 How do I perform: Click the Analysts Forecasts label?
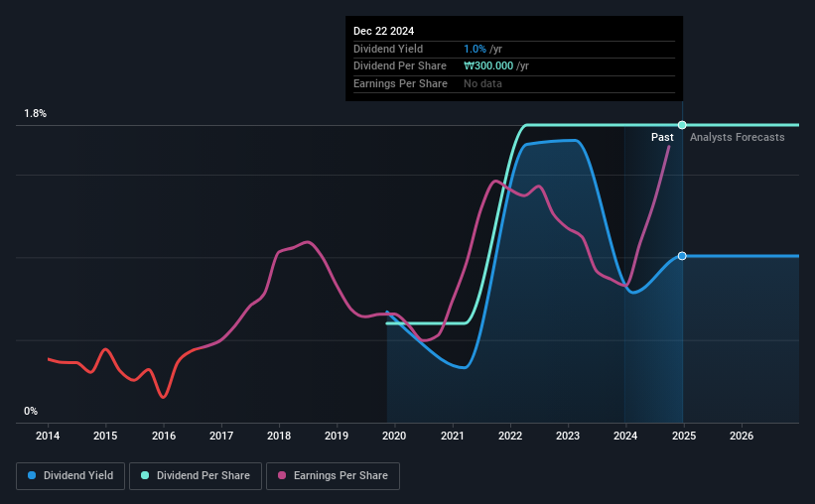737,137
